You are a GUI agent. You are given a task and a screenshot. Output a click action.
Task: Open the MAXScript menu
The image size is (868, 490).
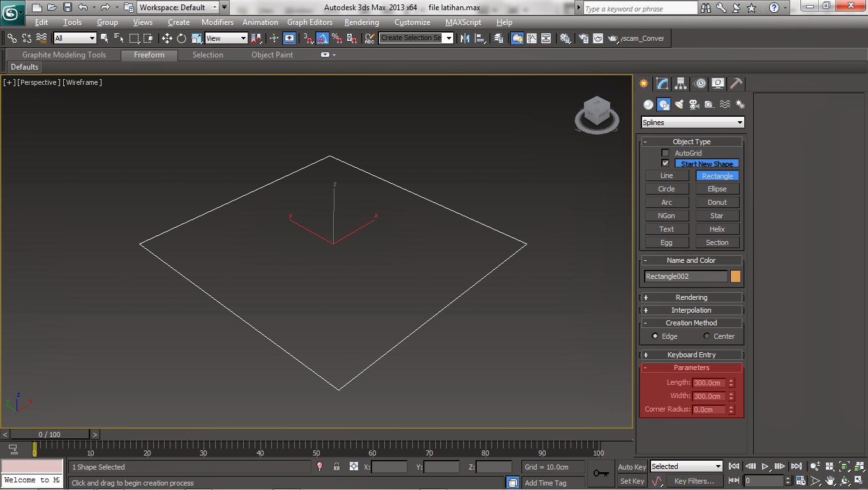pos(463,22)
